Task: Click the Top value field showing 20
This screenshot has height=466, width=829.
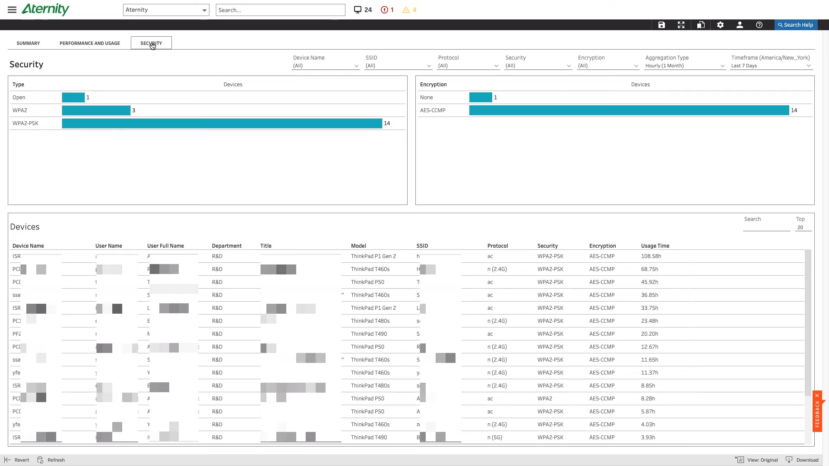Action: pyautogui.click(x=803, y=227)
